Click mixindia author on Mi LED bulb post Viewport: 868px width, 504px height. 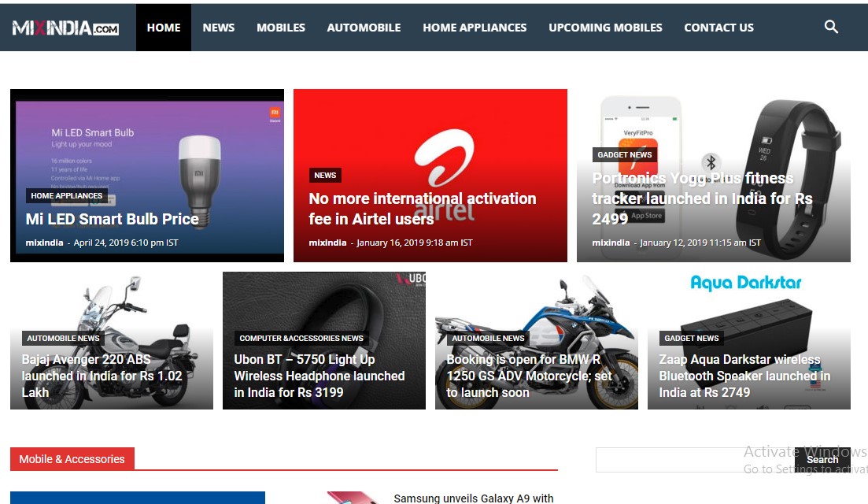click(44, 243)
